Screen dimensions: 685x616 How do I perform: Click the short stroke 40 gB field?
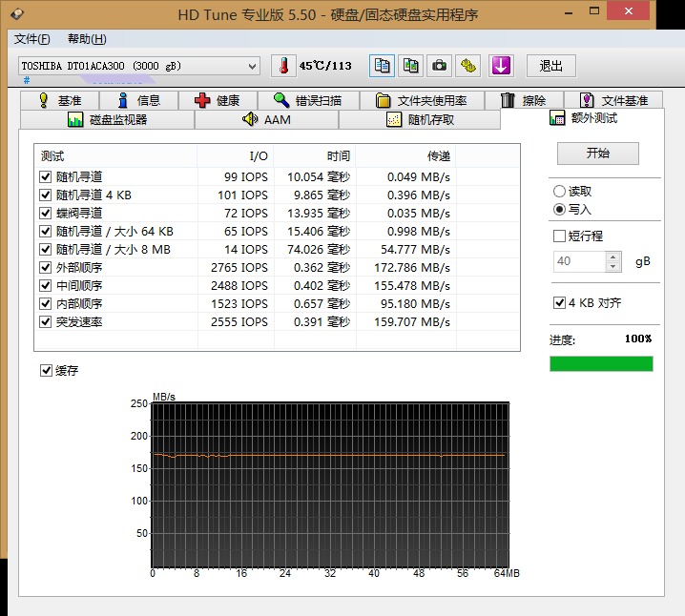(579, 261)
